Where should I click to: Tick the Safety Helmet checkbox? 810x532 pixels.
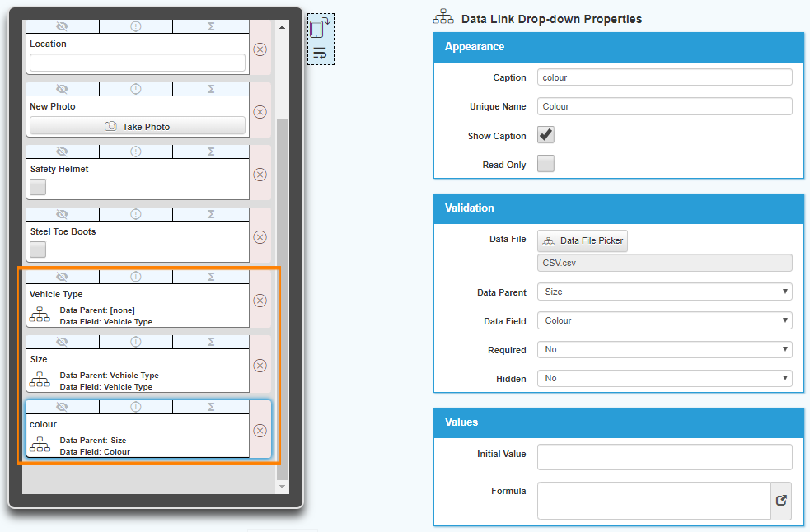38,187
